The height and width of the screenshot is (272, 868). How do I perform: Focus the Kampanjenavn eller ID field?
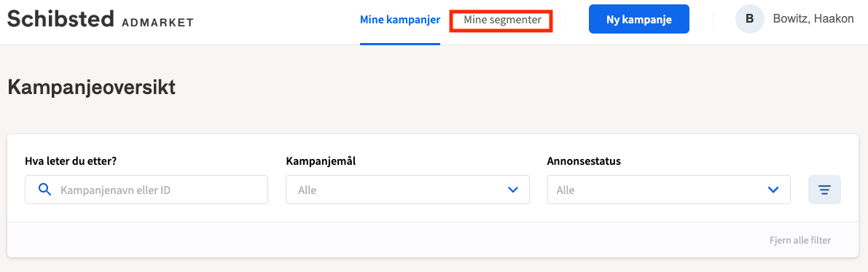(x=146, y=190)
